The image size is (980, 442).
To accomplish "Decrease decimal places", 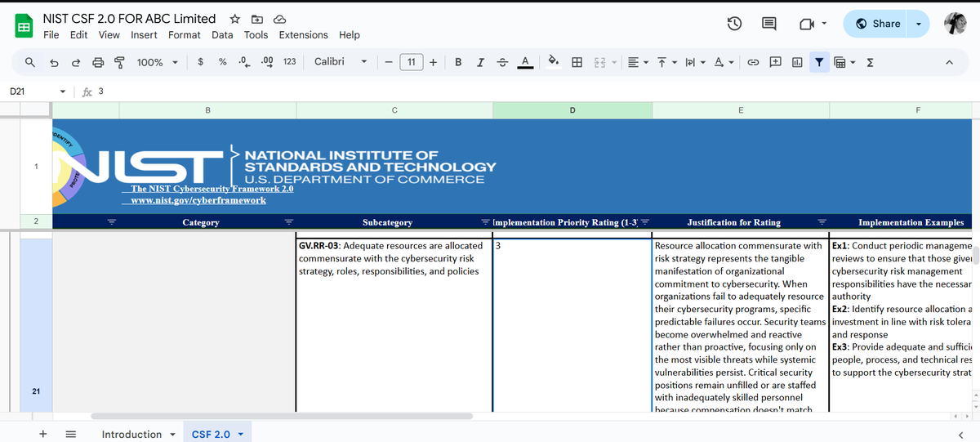I will pos(243,62).
